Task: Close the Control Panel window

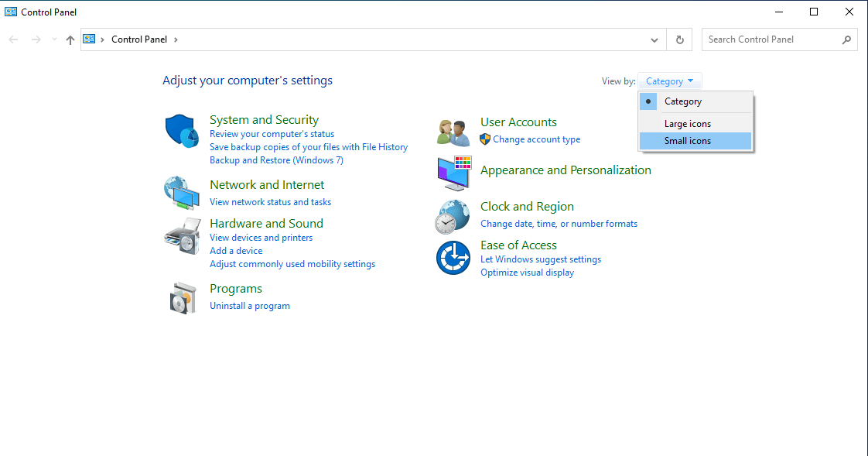Action: click(849, 12)
